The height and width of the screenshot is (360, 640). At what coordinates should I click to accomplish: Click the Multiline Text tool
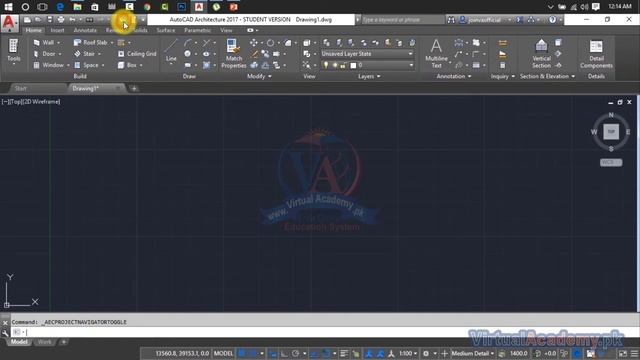(x=436, y=53)
